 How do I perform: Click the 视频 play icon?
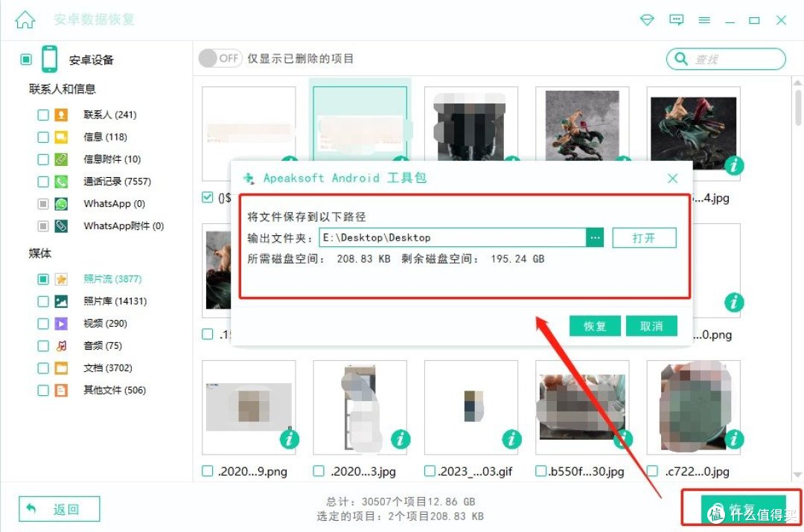point(61,324)
